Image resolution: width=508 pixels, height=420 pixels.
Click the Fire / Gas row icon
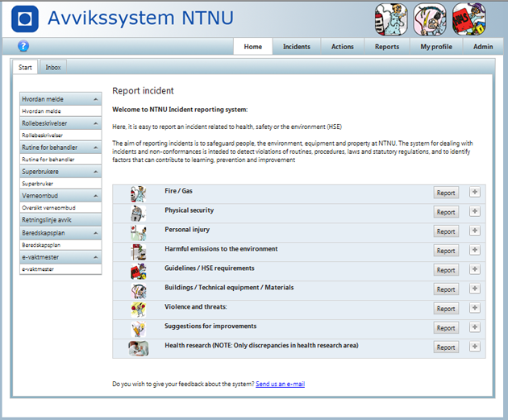tap(139, 194)
